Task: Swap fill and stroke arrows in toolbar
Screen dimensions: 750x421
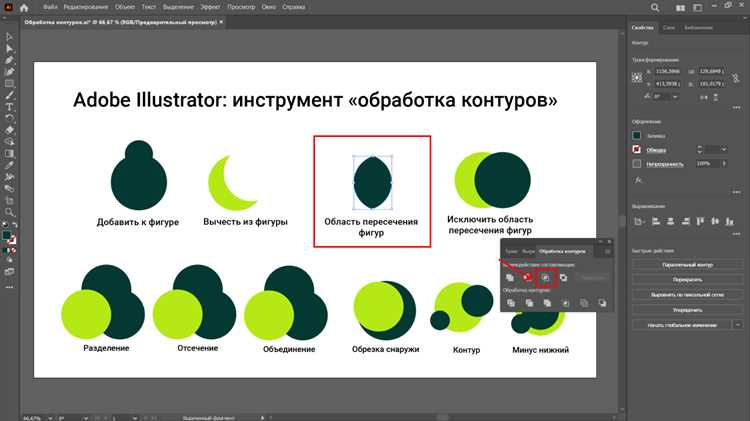Action: point(14,225)
